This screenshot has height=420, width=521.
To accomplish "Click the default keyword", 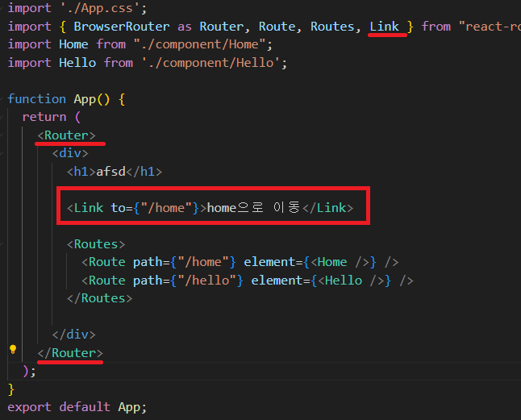I will (85, 407).
